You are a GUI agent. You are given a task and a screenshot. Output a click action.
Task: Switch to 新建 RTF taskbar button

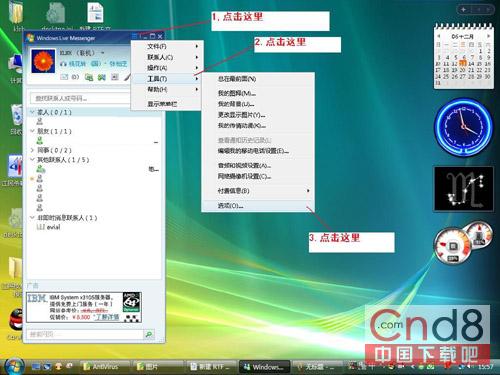pyautogui.click(x=210, y=367)
